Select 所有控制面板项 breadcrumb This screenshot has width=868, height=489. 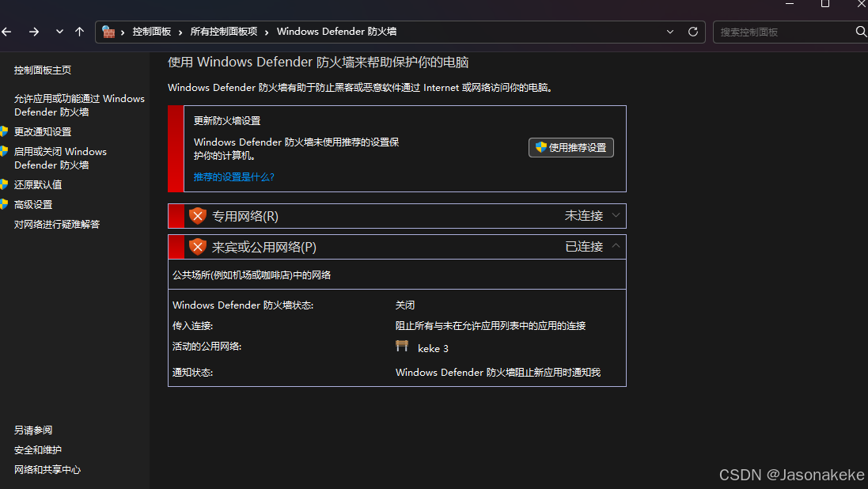224,32
